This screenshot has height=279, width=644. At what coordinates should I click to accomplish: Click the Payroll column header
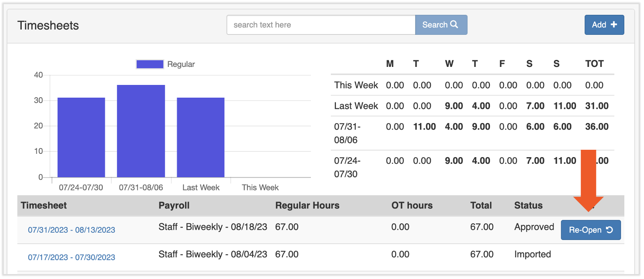(174, 206)
